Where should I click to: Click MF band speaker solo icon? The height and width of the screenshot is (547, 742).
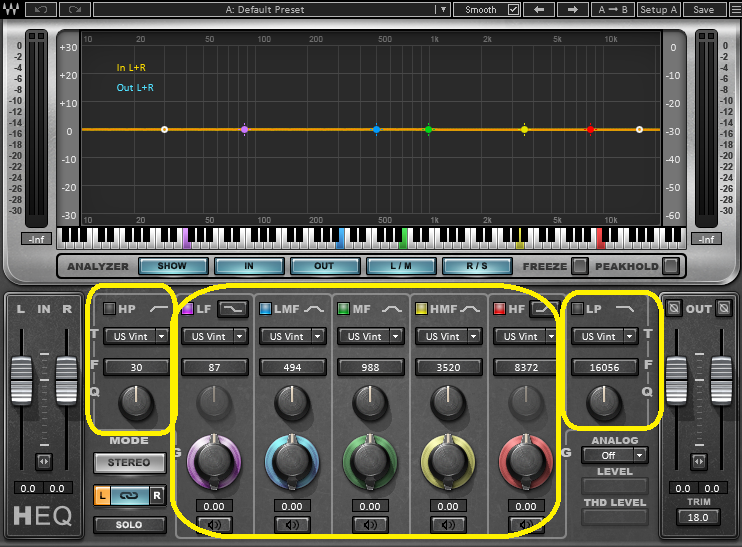tap(369, 524)
